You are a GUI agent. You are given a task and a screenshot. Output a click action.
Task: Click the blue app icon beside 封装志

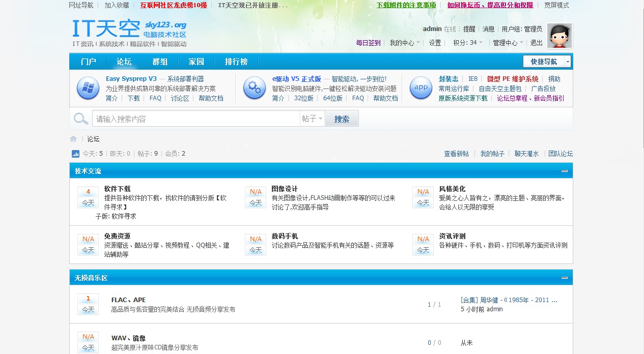coord(421,88)
